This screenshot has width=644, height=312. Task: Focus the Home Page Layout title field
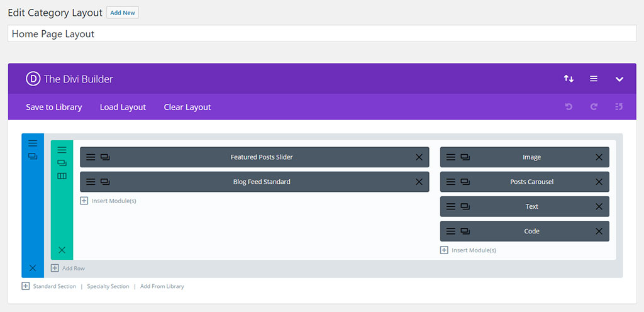[322, 34]
